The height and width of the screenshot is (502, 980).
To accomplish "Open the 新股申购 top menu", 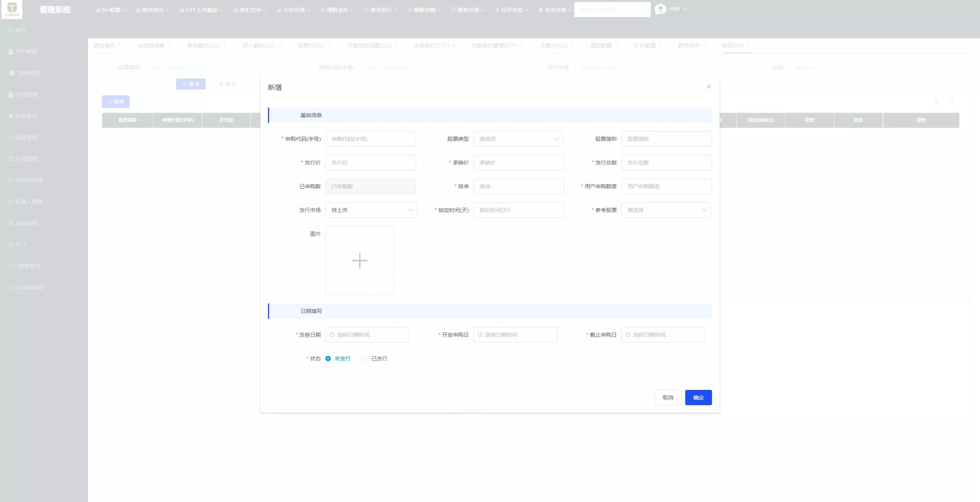I will click(424, 10).
